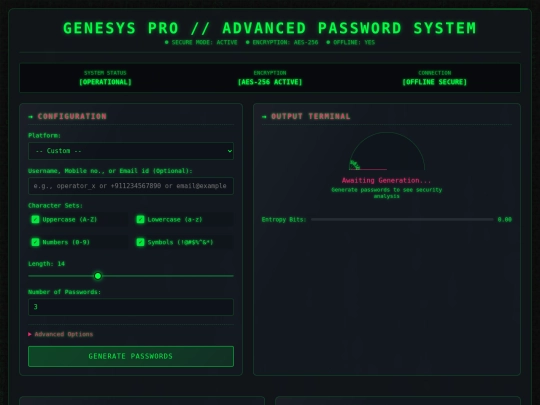The width and height of the screenshot is (540, 405).
Task: Click the ENCRYPTION: AES-256 header indicator
Action: (x=282, y=42)
